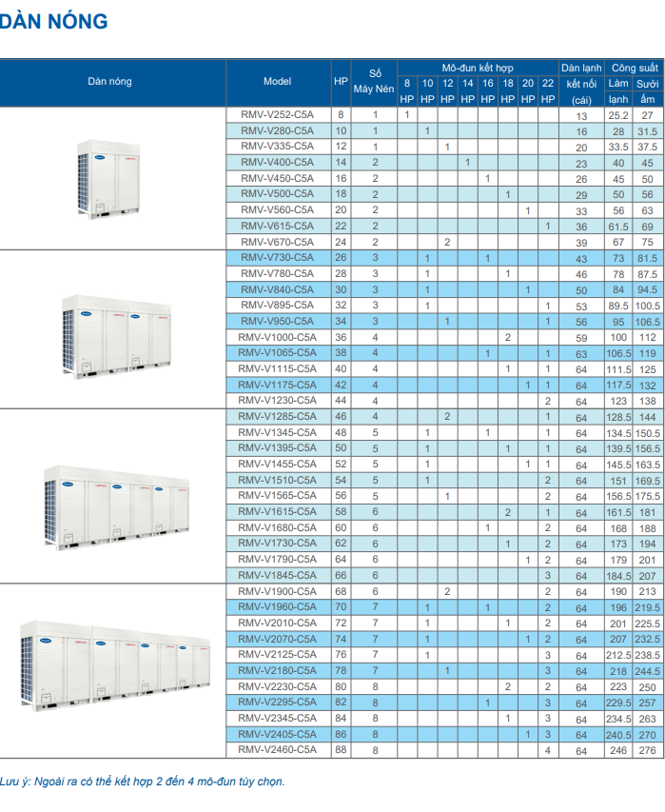Screen dimensions: 665x812
Task: Select model RMV-V780-C5A
Action: 278,273
